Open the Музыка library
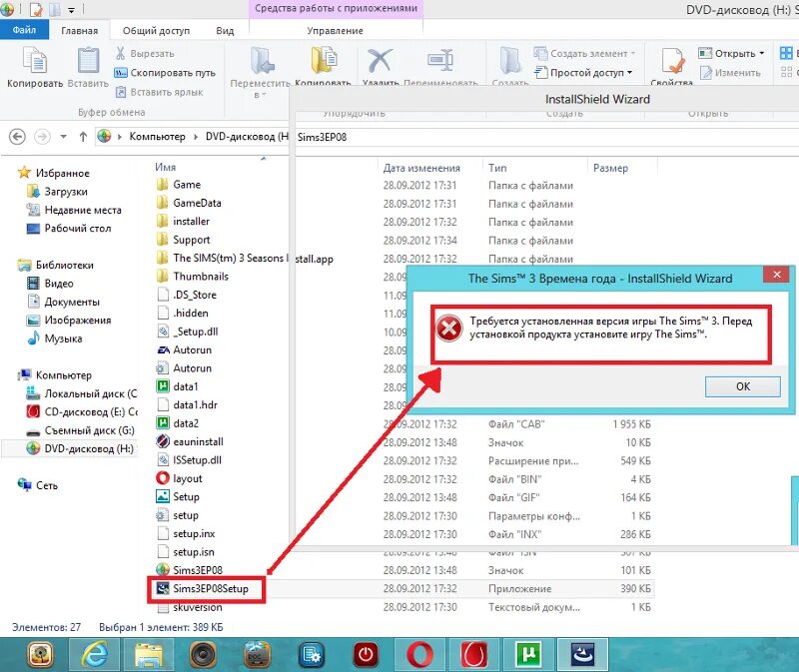The width and height of the screenshot is (799, 672). (x=55, y=338)
